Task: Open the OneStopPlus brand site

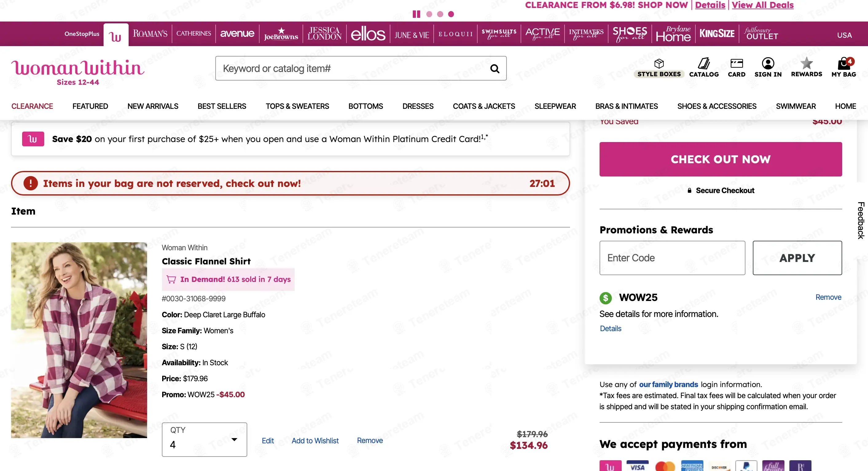Action: [82, 34]
